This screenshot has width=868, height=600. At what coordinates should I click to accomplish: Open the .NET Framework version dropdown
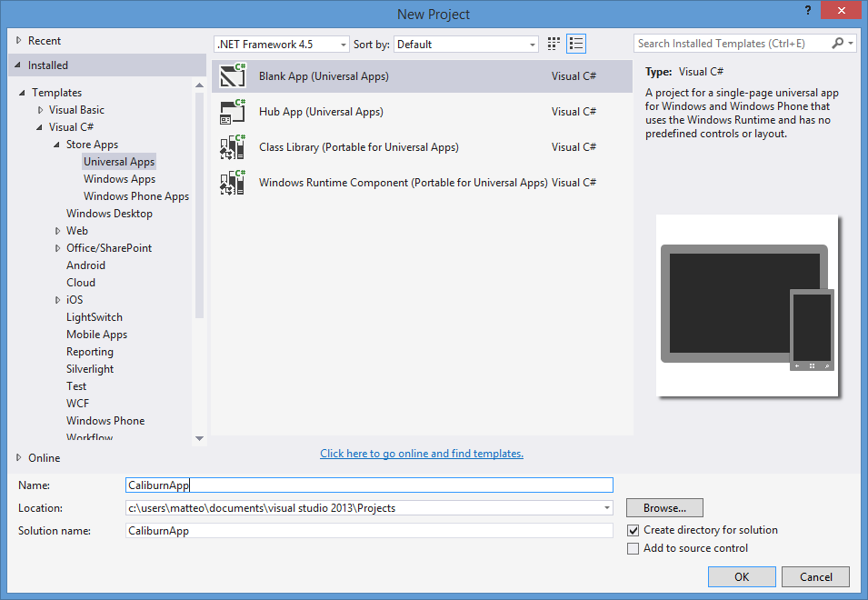point(281,45)
